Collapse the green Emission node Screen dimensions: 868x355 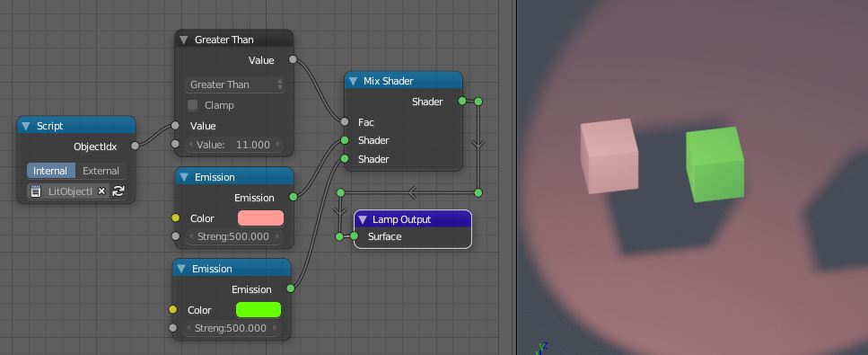tap(181, 269)
